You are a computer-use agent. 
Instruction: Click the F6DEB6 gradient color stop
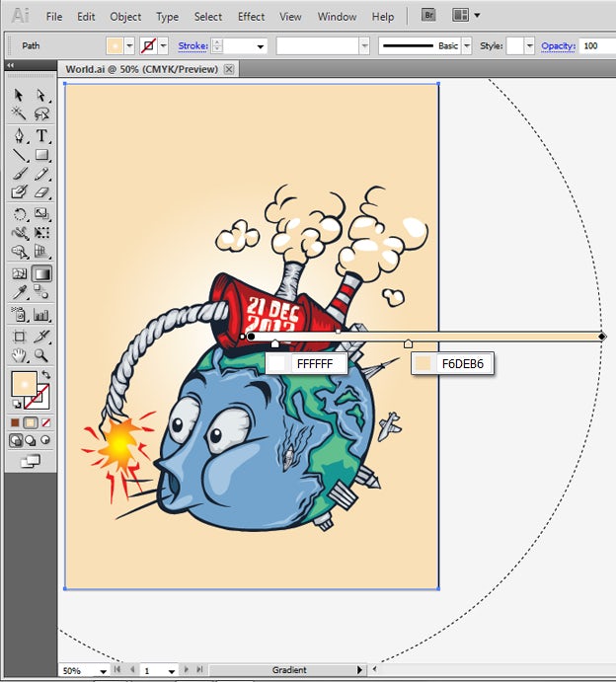tap(408, 343)
